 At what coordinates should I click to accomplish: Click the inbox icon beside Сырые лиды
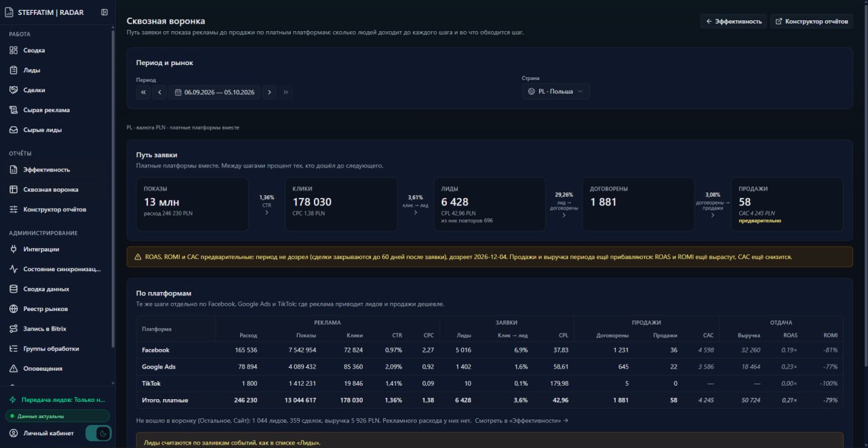[x=14, y=129]
